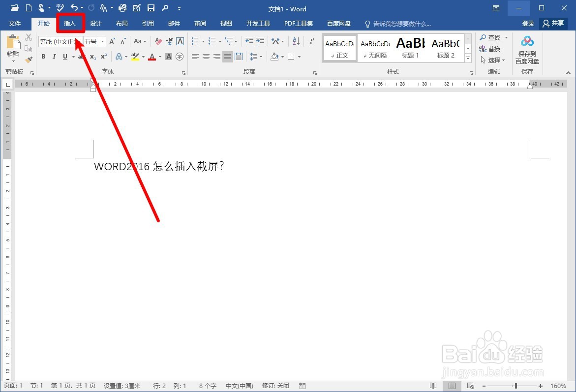Apply underline to selected text

coord(64,57)
